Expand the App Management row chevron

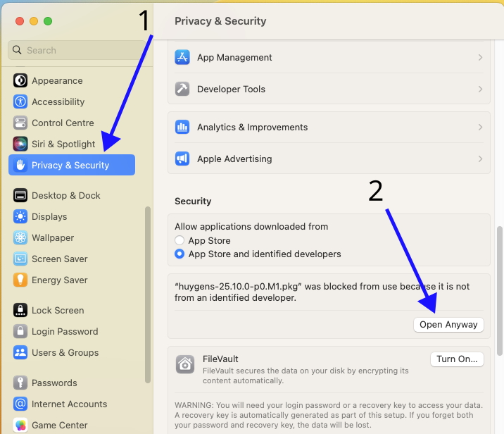480,58
